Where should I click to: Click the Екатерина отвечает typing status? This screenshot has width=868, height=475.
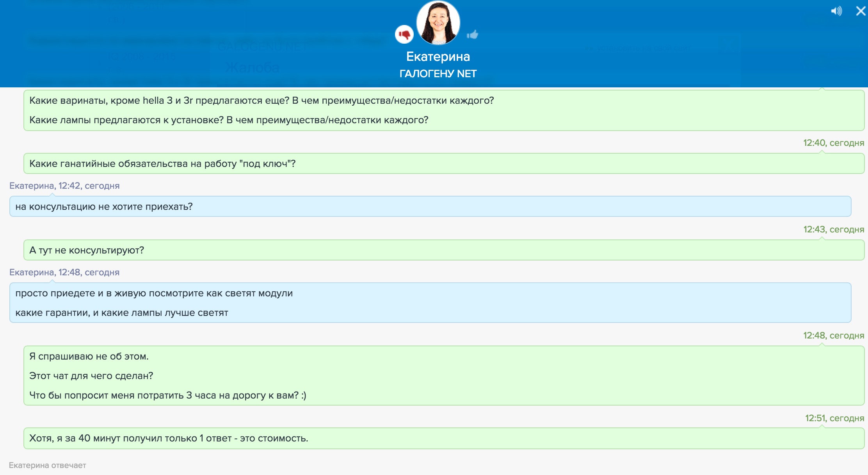[47, 465]
